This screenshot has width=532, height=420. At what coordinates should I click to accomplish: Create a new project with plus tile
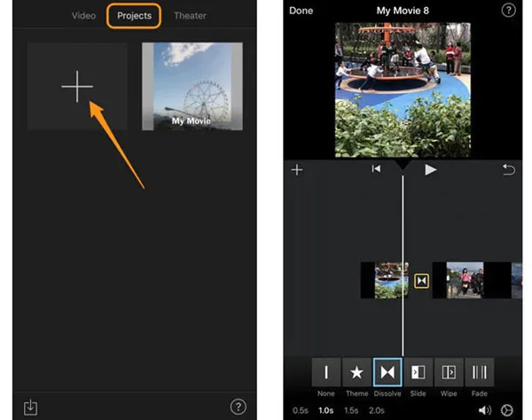tap(77, 87)
